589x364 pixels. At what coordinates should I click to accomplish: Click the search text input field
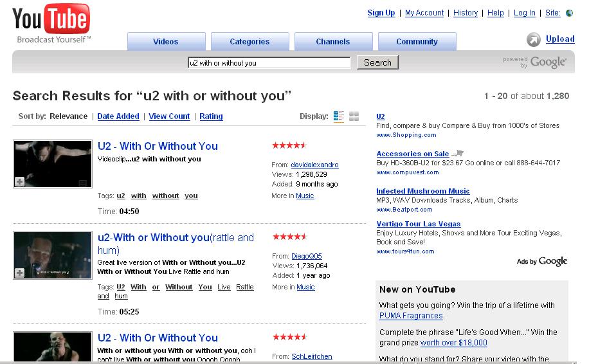269,63
